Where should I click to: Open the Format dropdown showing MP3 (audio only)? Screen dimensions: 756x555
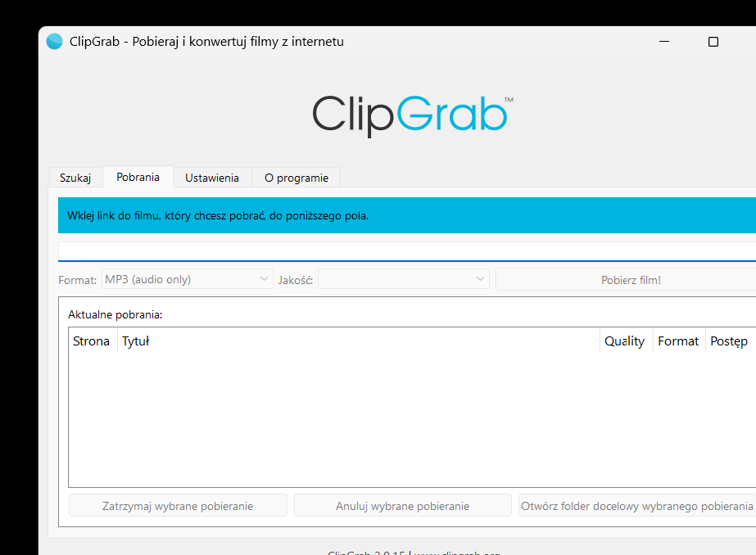(x=187, y=279)
